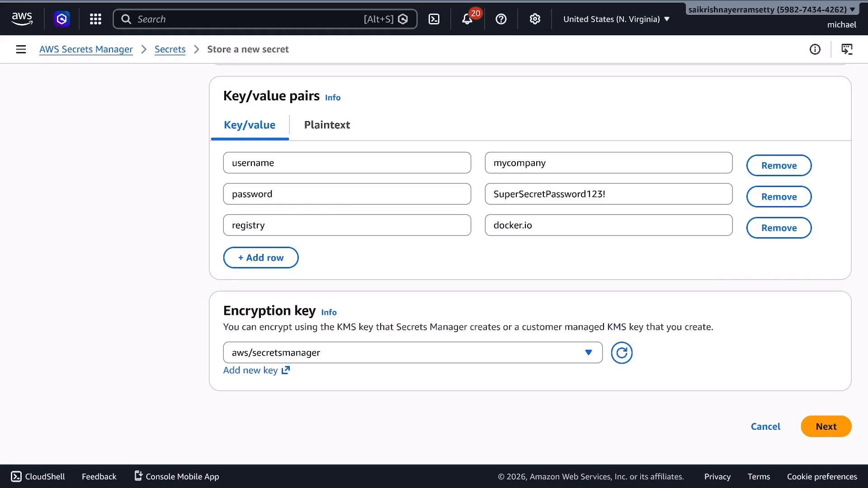Focus the docker.io value field
This screenshot has height=488, width=868.
tap(609, 225)
